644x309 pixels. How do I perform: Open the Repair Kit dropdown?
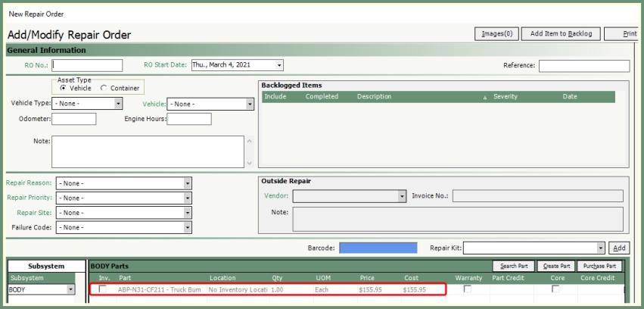point(601,248)
